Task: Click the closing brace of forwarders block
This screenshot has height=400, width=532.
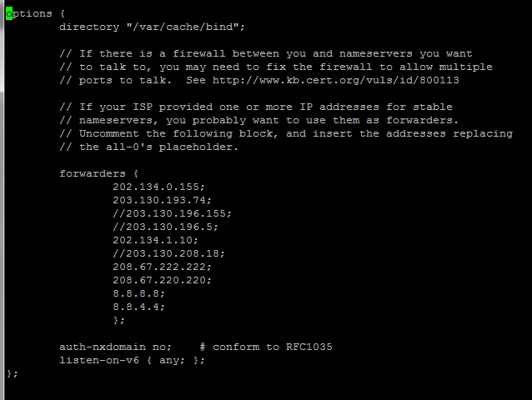Action: pos(119,320)
